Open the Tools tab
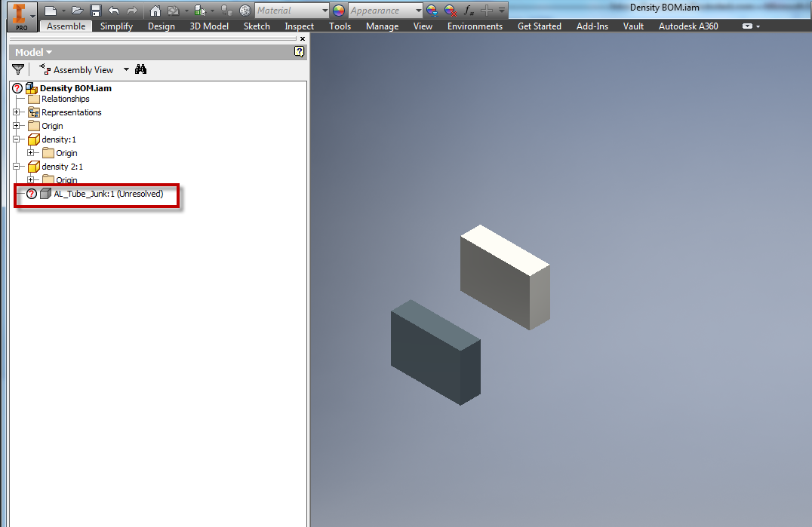This screenshot has height=527, width=812. (340, 26)
